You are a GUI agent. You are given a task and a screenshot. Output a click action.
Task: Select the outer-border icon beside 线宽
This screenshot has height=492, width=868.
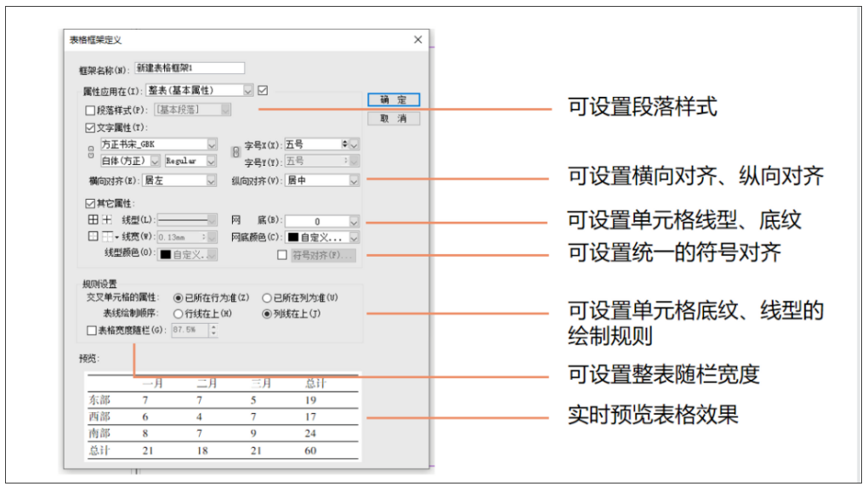tap(94, 237)
